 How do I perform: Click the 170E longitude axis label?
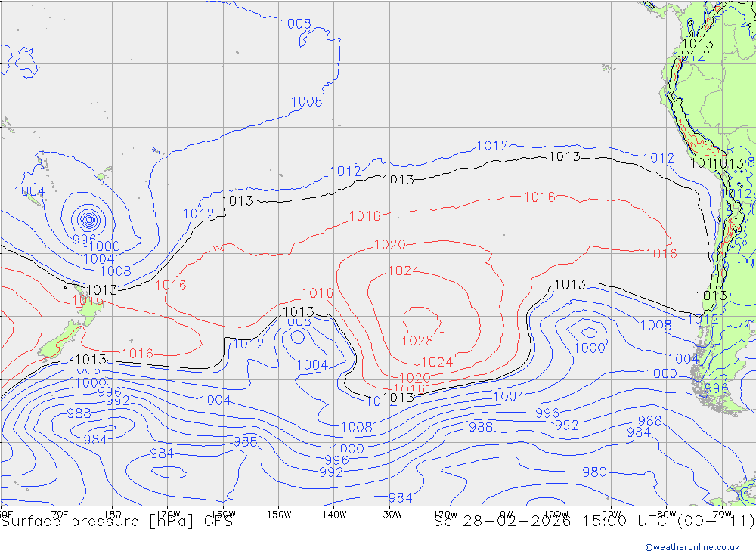[x=57, y=515]
